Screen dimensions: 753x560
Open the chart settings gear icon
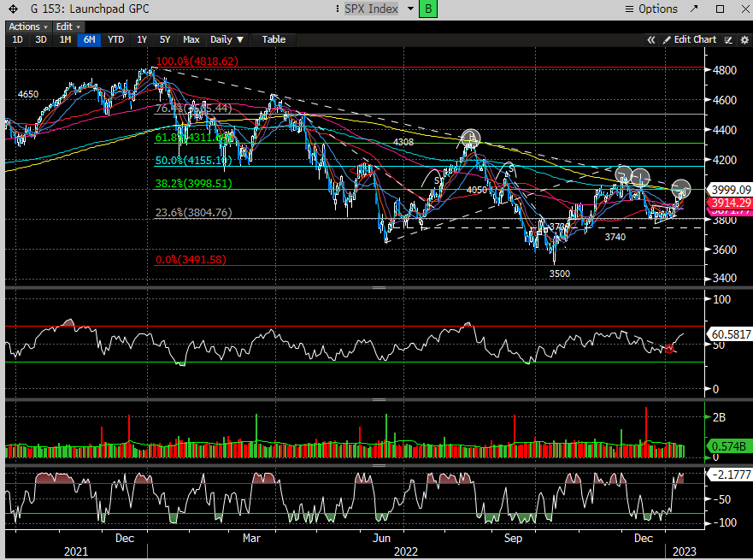744,40
